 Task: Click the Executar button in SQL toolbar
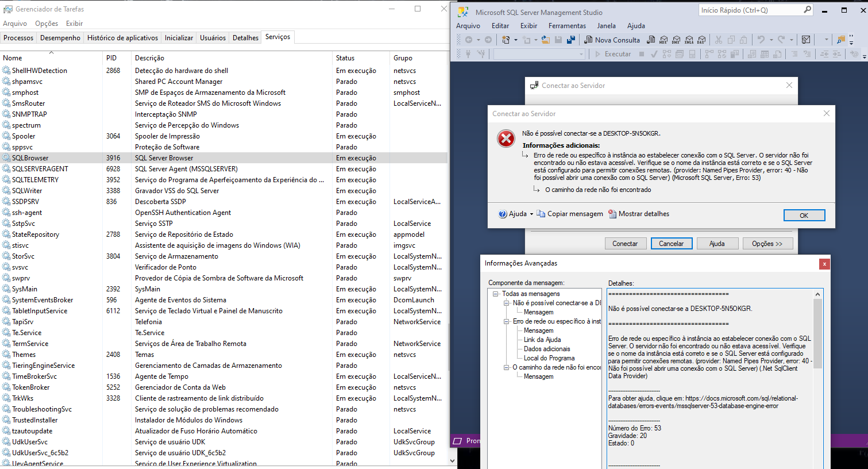point(613,54)
